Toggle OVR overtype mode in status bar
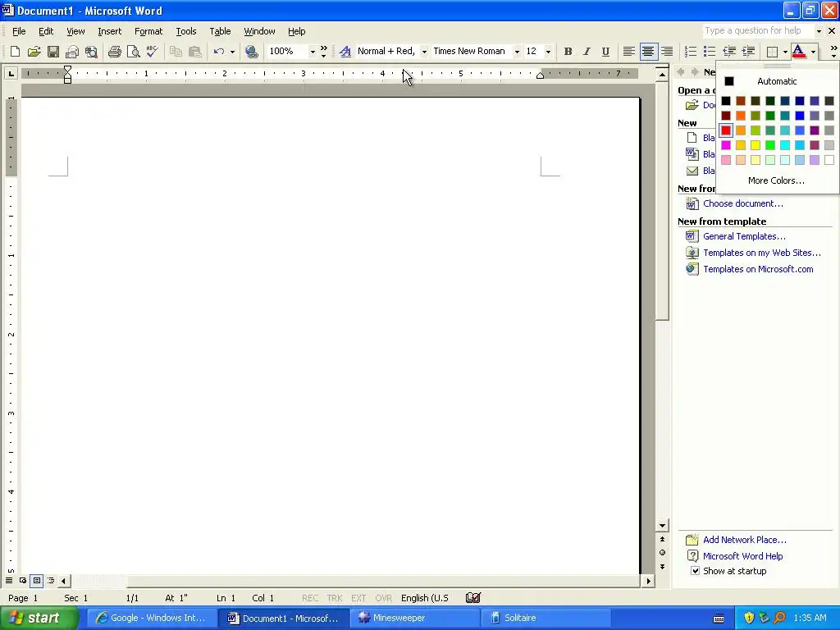Image resolution: width=840 pixels, height=630 pixels. (x=384, y=598)
